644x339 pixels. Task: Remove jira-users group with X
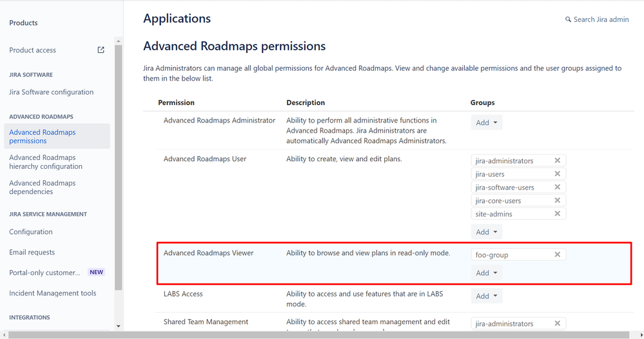point(558,173)
